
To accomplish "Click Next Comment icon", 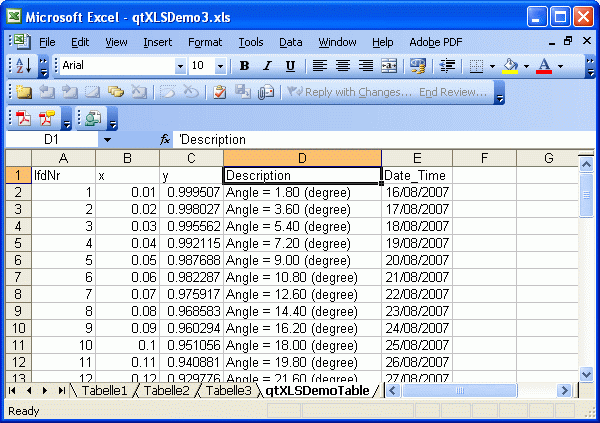I will click(x=70, y=92).
